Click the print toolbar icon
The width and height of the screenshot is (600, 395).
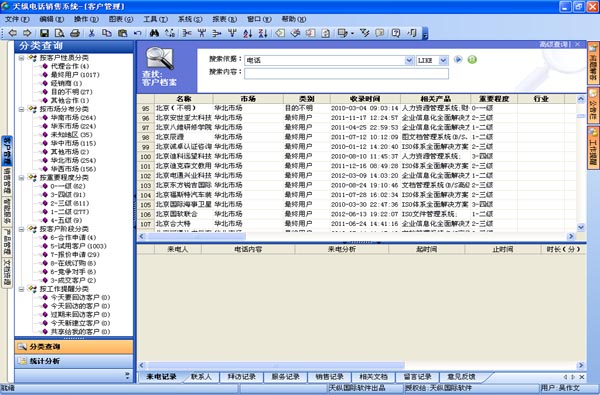pyautogui.click(x=75, y=33)
